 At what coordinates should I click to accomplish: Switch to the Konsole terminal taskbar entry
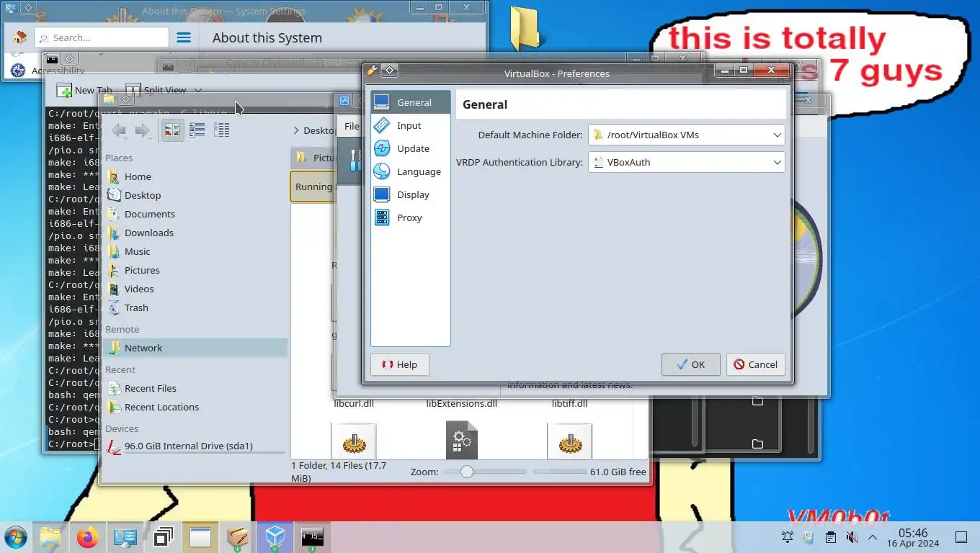tap(313, 537)
